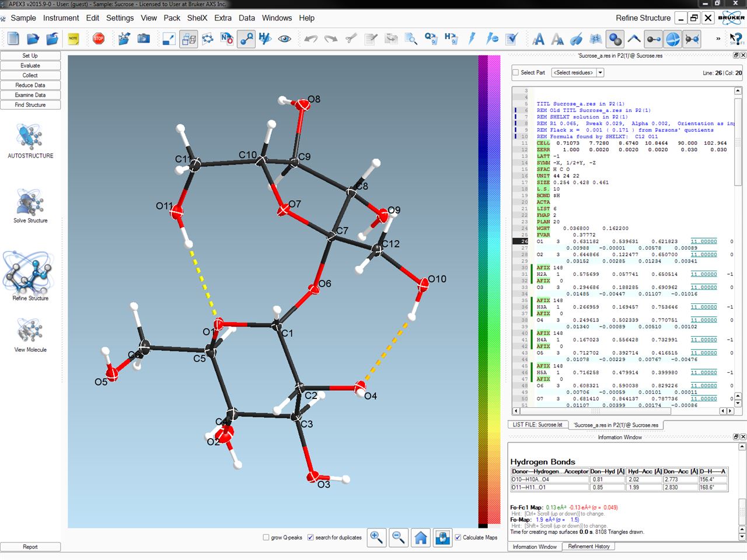
Task: Click the Collect button
Action: 30,75
